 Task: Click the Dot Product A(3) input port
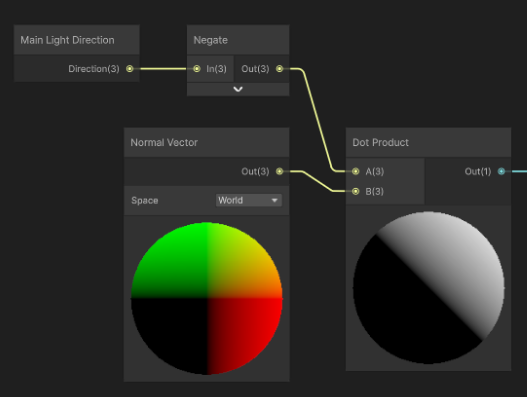(356, 171)
